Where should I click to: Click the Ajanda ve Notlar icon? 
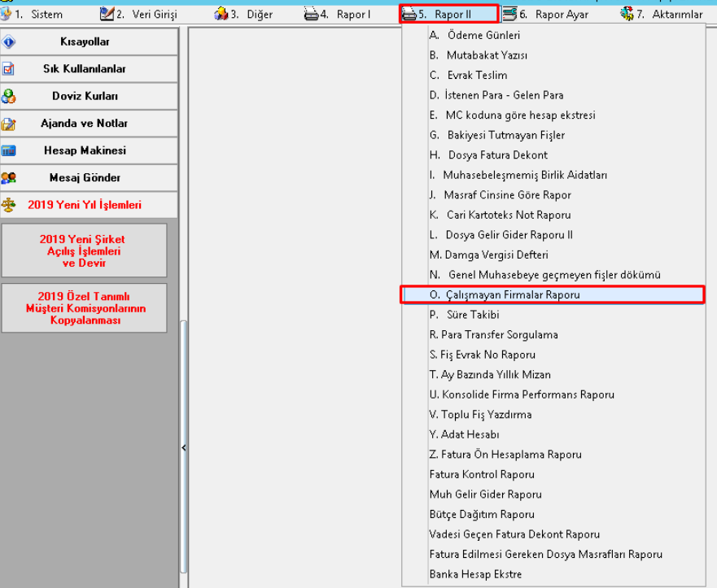tap(8, 124)
